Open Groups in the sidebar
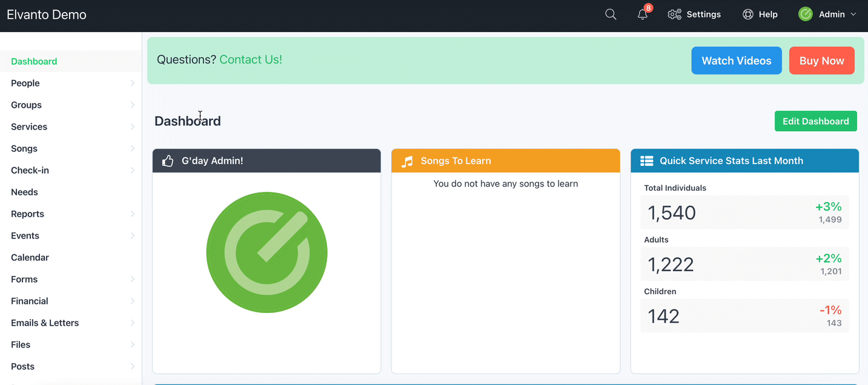The image size is (868, 385). tap(71, 105)
